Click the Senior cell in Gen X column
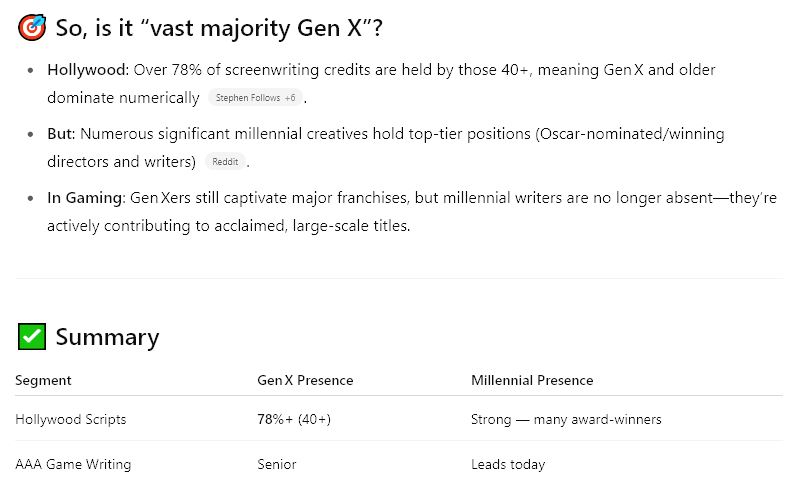Viewport: 810px width, 487px height. pos(277,464)
